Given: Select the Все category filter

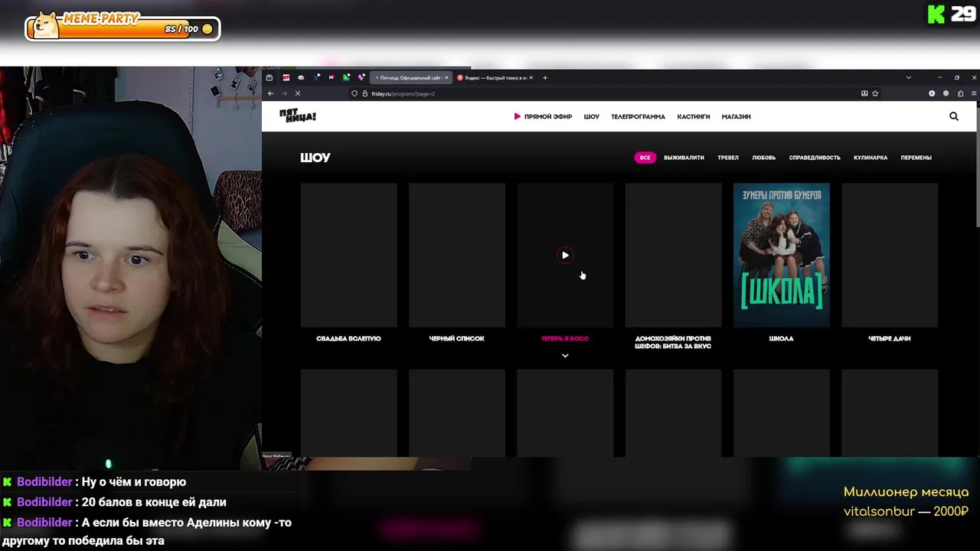Looking at the screenshot, I should [x=645, y=158].
